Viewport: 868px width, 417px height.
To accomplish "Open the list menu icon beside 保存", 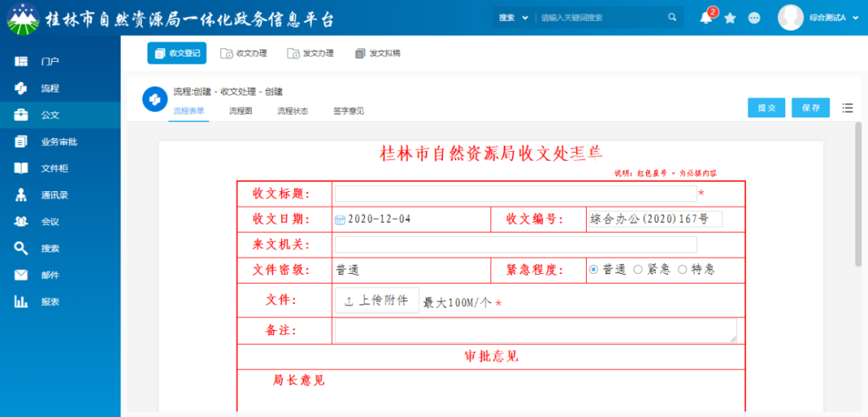I will [x=848, y=108].
